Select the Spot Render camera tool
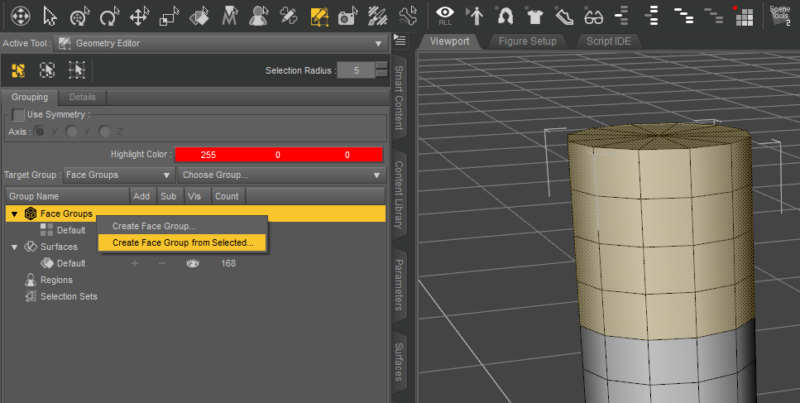 tap(348, 16)
